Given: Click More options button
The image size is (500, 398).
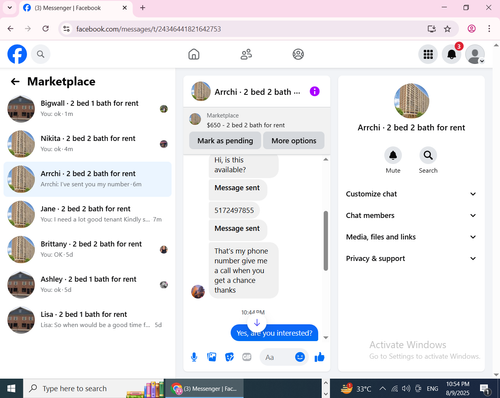Looking at the screenshot, I should click(x=294, y=141).
